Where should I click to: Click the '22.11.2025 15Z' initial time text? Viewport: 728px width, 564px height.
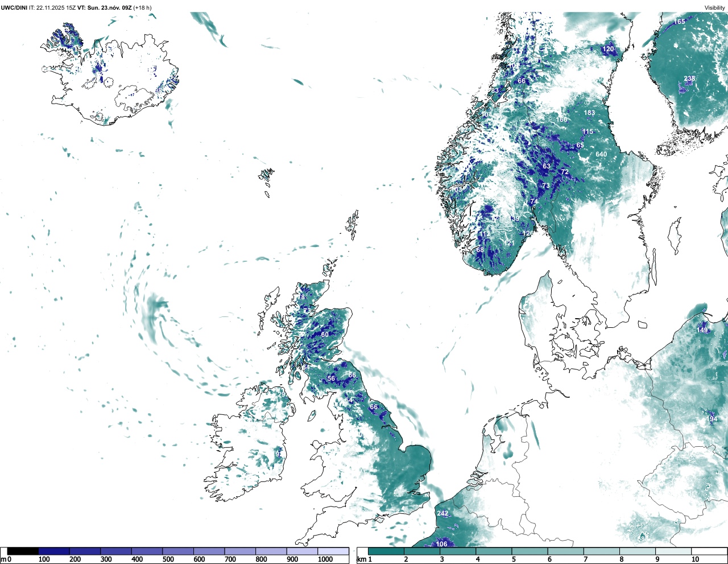56,8
